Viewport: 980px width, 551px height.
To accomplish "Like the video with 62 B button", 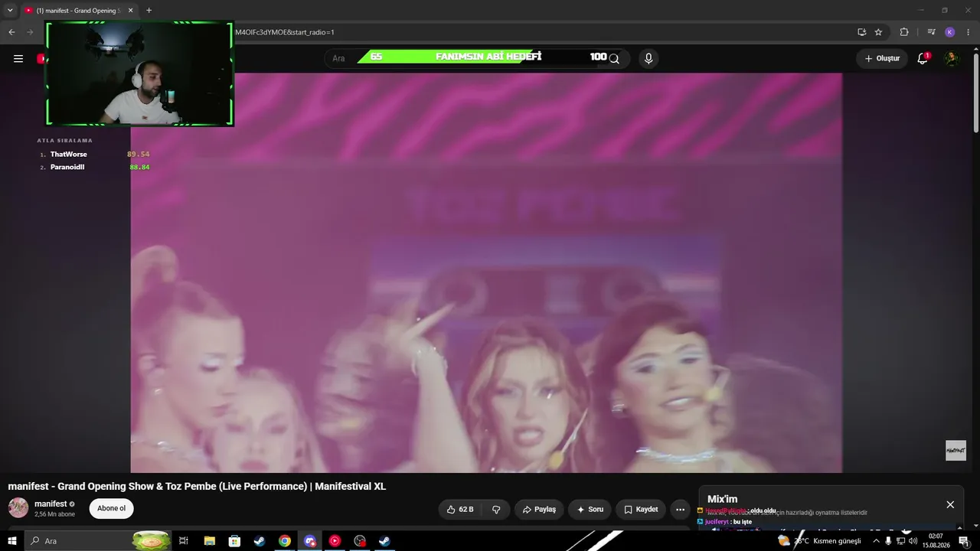I will 459,509.
